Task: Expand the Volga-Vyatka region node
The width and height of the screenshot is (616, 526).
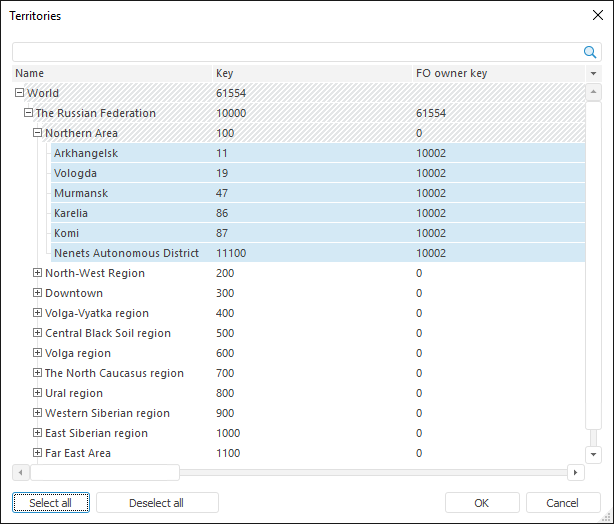Action: pos(37,313)
